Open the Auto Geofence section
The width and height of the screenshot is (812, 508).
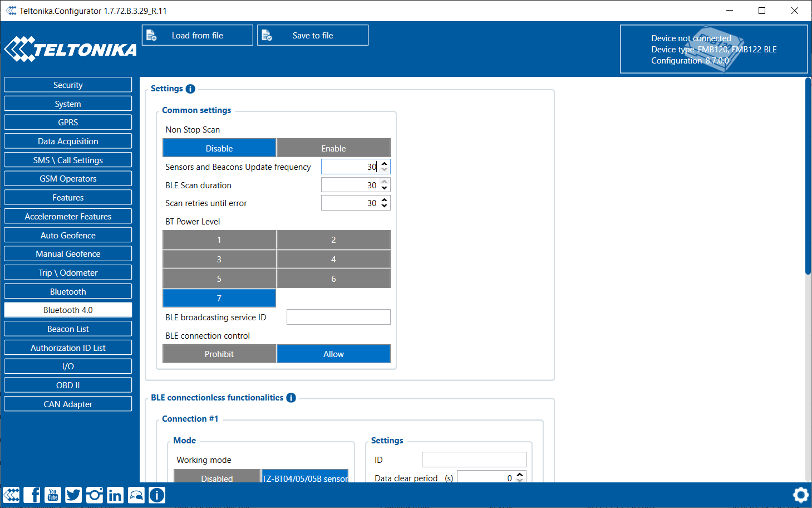68,235
